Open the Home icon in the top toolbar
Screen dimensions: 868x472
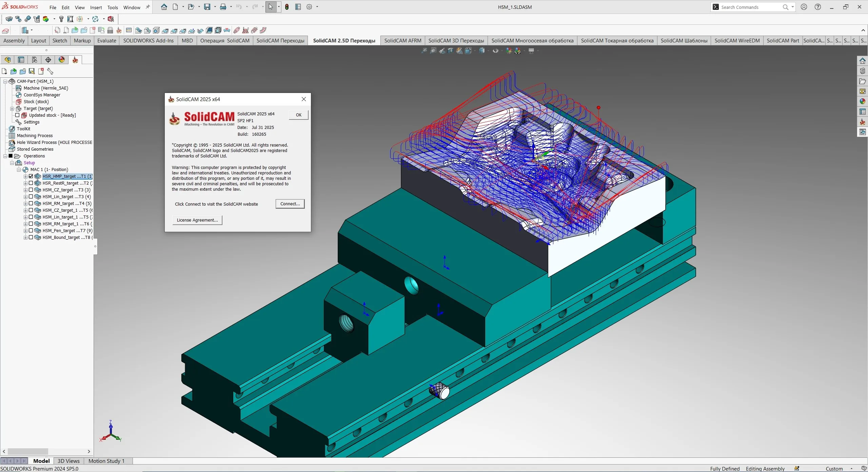tap(164, 7)
